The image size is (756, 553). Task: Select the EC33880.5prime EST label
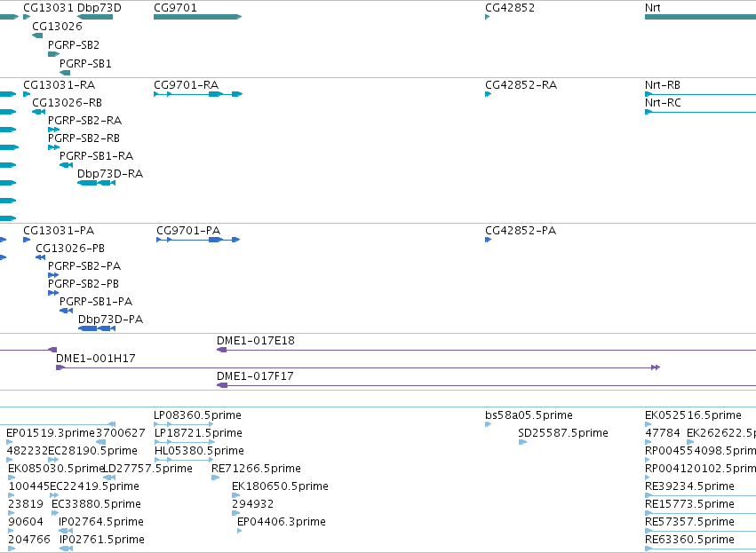[97, 505]
